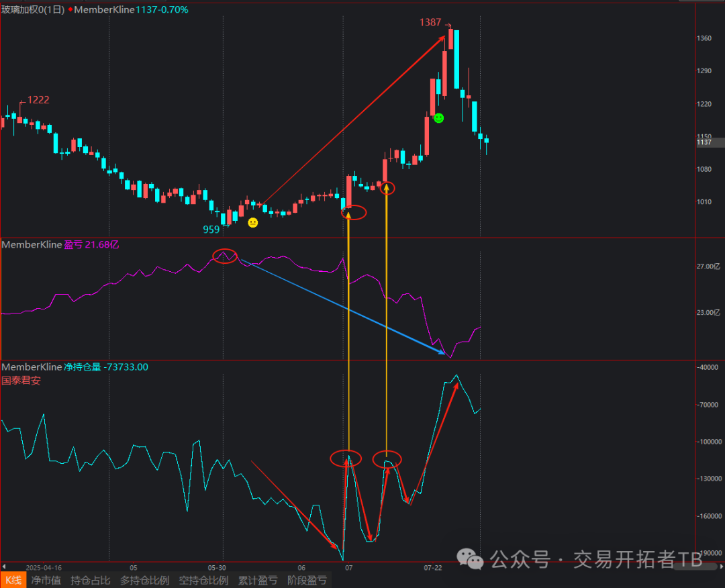Click the 1222 price label

coord(38,100)
